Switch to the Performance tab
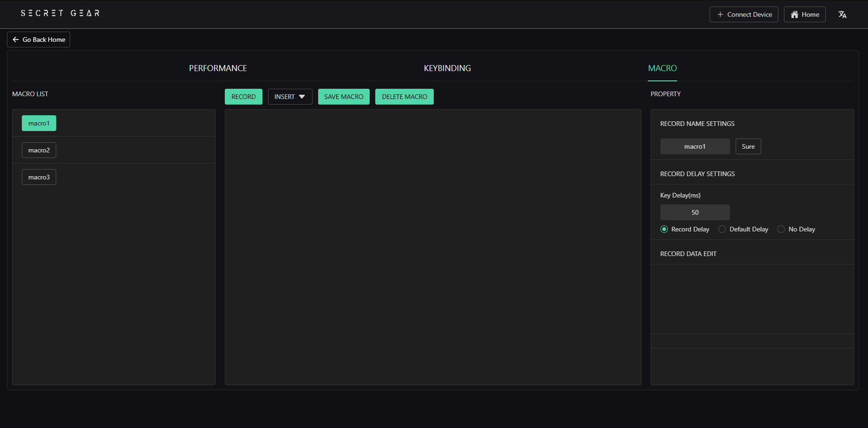 (218, 68)
